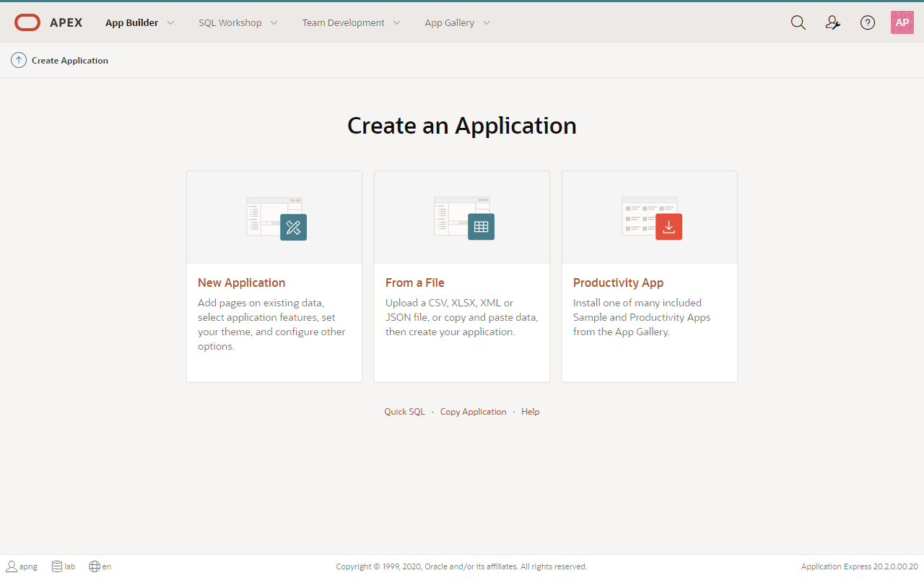
Task: Click the Oracle copyright notice in the footer
Action: coord(462,566)
